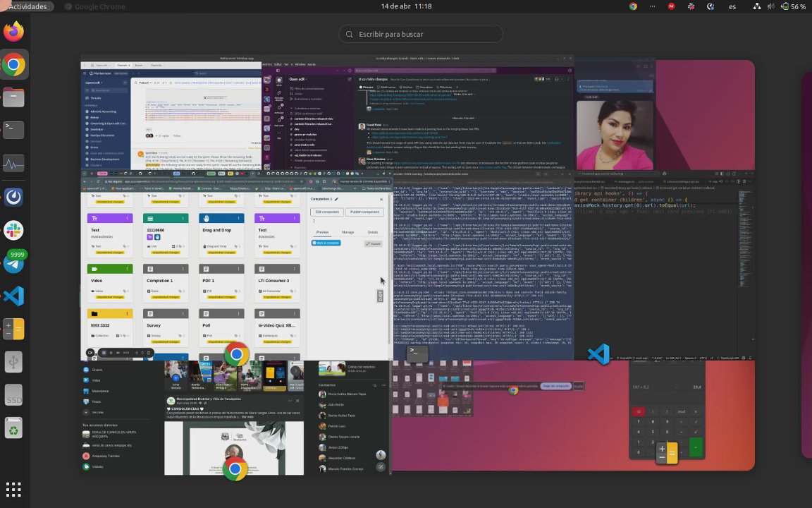Open the clock showing 14 de abr 11:18

coord(406,6)
